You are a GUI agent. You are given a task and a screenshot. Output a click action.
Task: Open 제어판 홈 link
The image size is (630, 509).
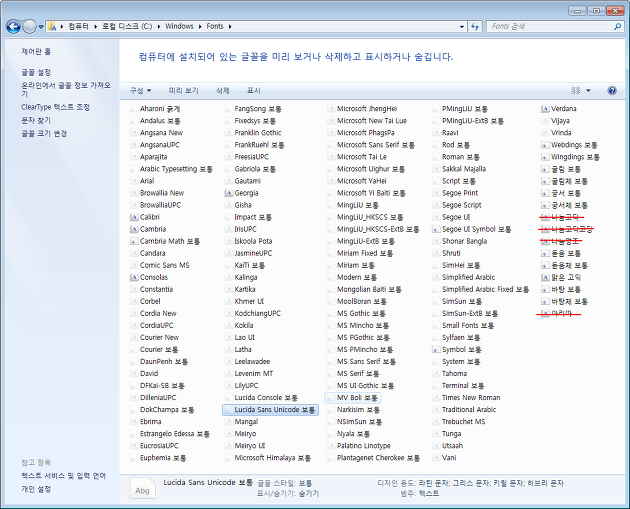(36, 51)
